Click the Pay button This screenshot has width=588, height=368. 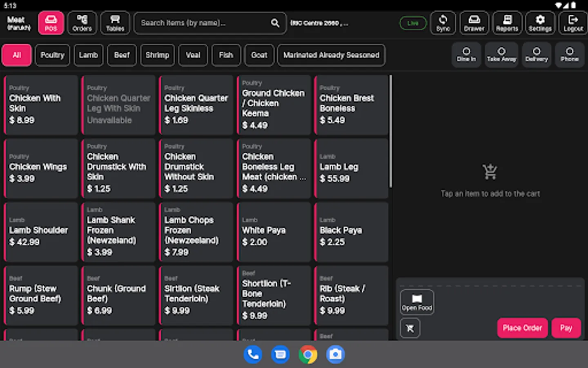(566, 328)
